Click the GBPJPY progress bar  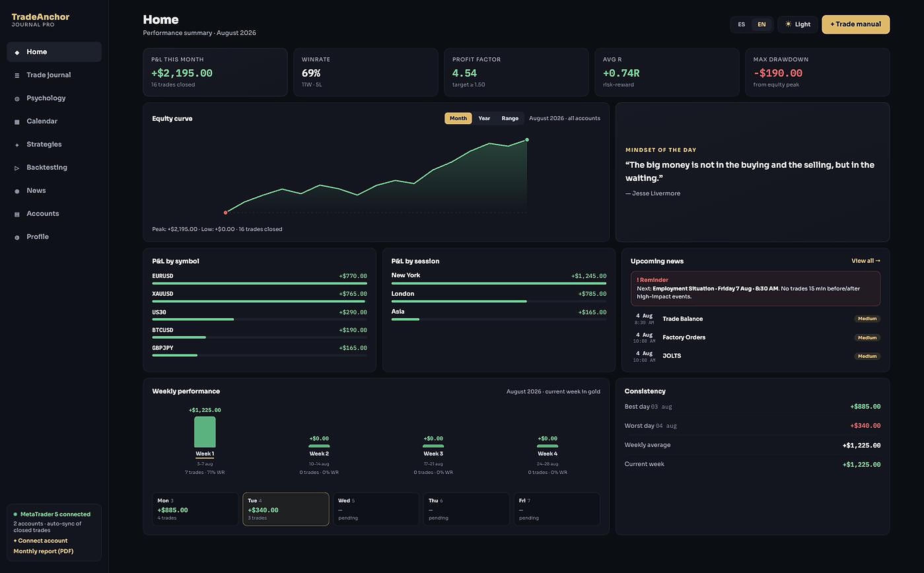[x=259, y=355]
